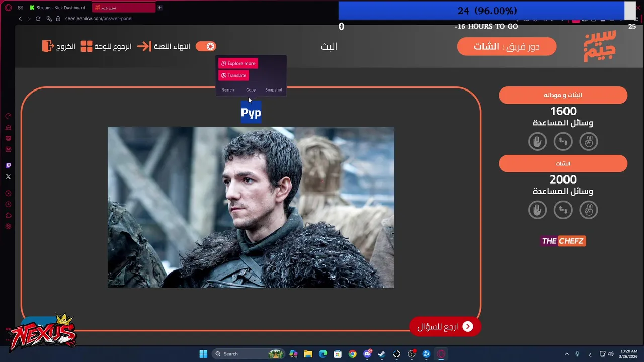Screen dimensions: 644x362
Task: Click the highlighted Pyp answer text
Action: [251, 113]
